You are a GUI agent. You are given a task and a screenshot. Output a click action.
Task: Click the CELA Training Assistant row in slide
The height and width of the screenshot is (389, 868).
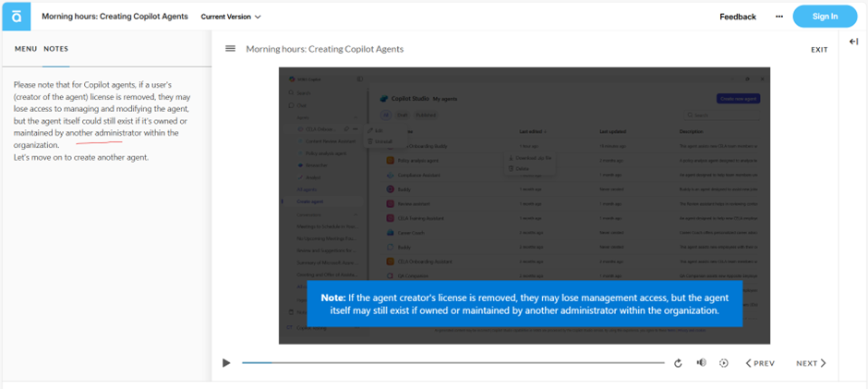[x=573, y=218]
